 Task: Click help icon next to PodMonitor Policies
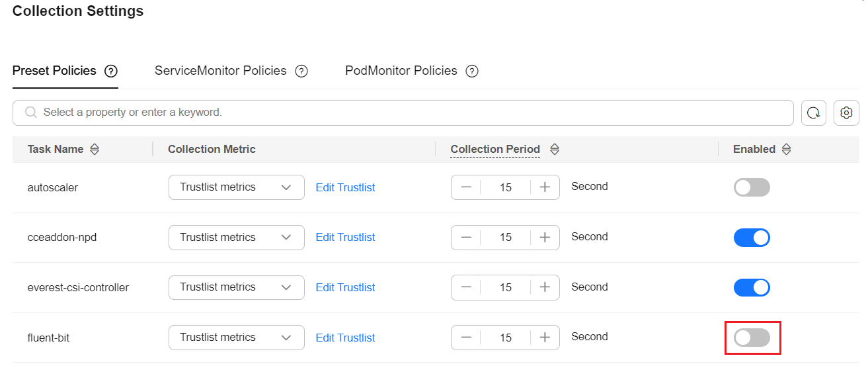pyautogui.click(x=472, y=71)
